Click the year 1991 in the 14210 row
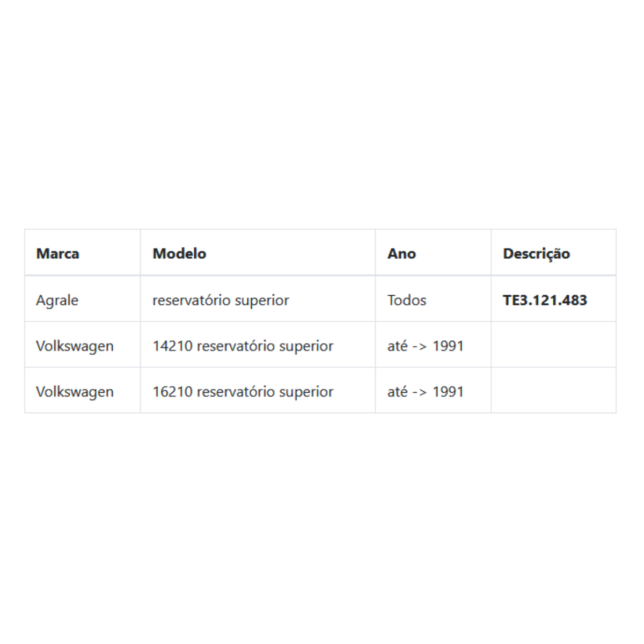644x644 pixels. [x=448, y=346]
